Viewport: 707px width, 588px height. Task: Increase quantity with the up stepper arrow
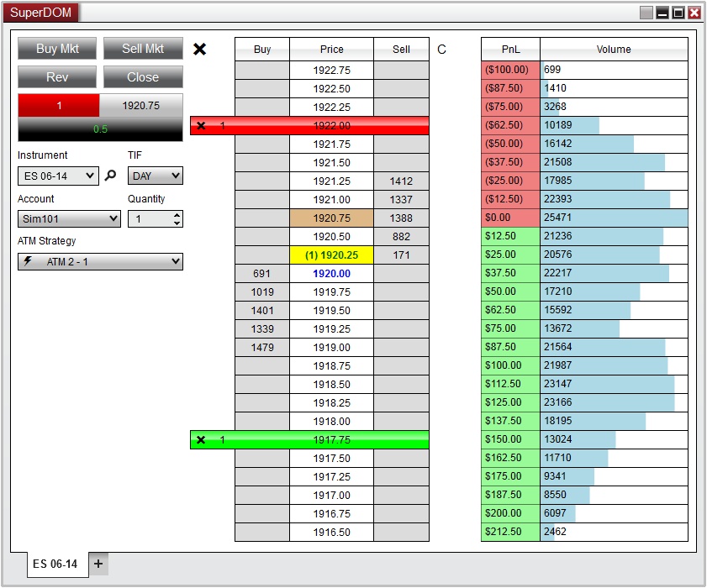(x=177, y=215)
